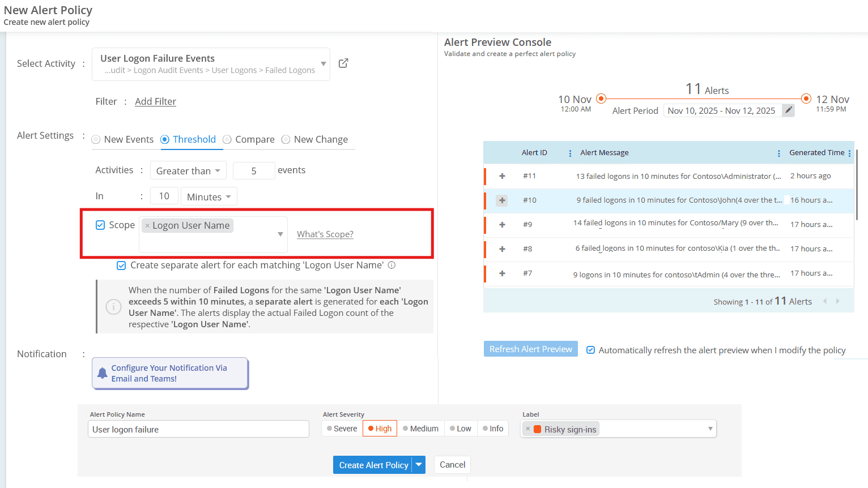Click the pencil icon to edit Alert Period
Viewport: 868px width, 488px height.
point(788,110)
